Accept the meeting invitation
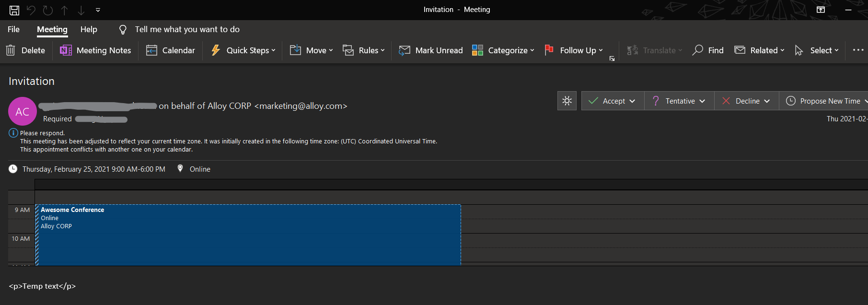The image size is (868, 305). pos(608,101)
